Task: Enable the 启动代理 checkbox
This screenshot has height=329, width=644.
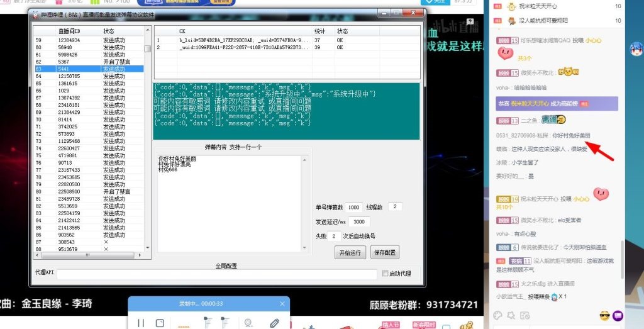Action: [x=386, y=274]
